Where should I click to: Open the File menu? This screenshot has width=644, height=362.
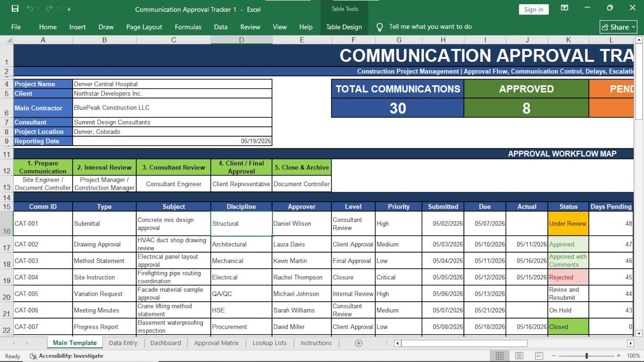tap(16, 27)
